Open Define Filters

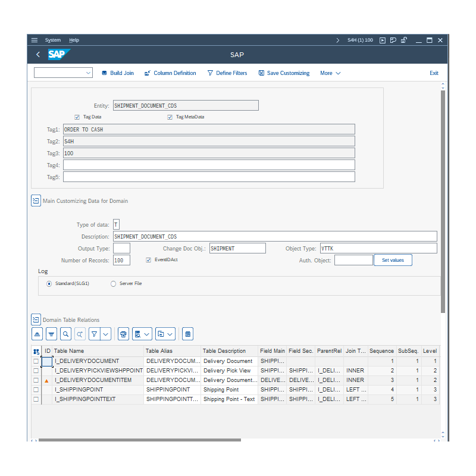pos(227,73)
